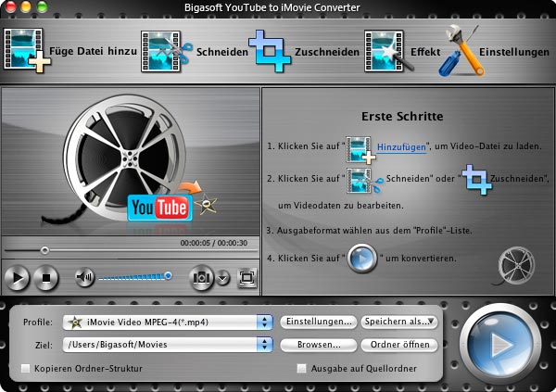Open the Speichern als... dropdown button
The image size is (556, 392).
coord(399,322)
